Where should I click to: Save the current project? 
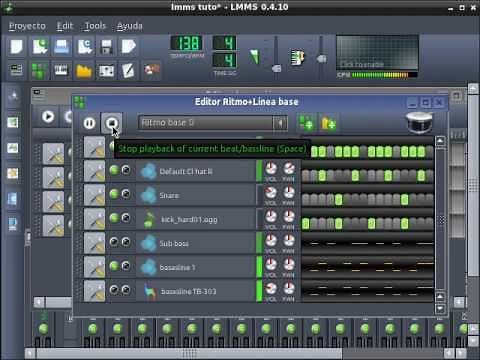click(106, 46)
